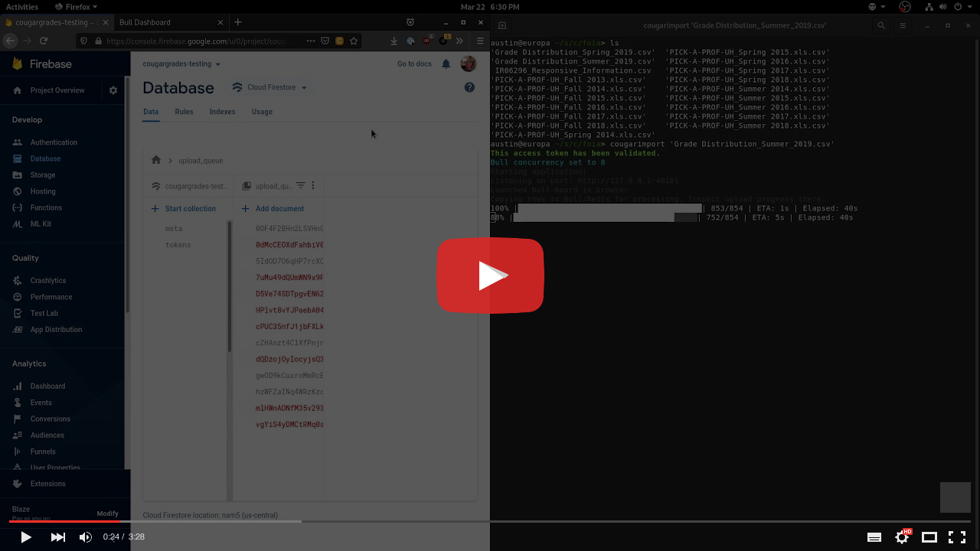This screenshot has height=551, width=980.
Task: Open Performance under Quality
Action: click(x=51, y=297)
